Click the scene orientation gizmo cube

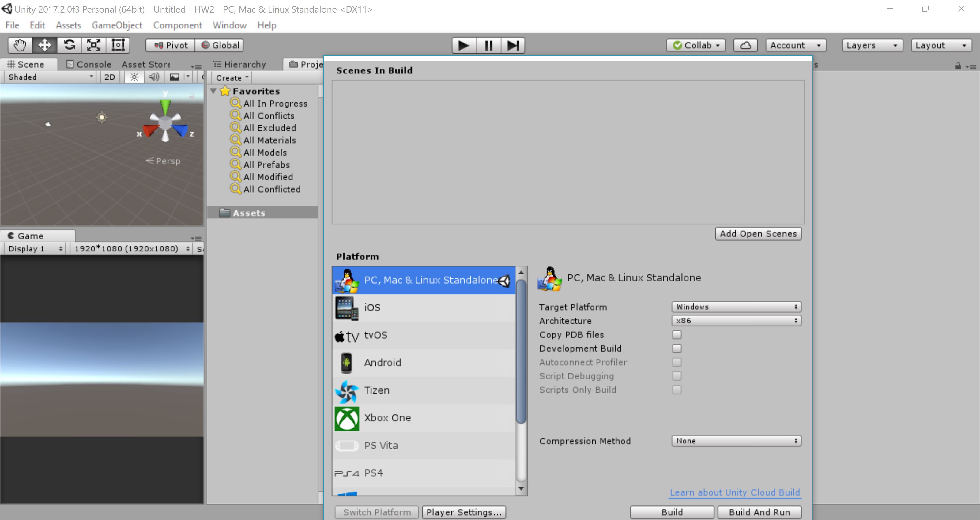click(165, 123)
